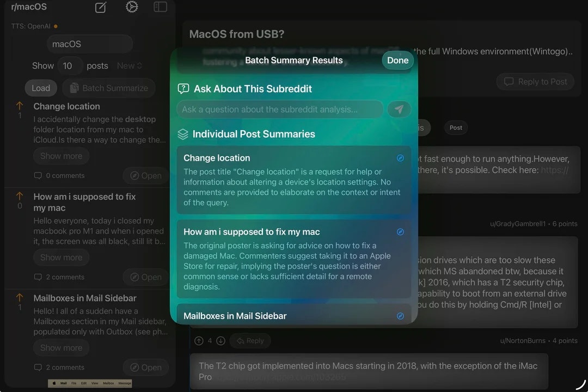The width and height of the screenshot is (588, 392).
Task: Open the settings gear icon
Action: (132, 7)
